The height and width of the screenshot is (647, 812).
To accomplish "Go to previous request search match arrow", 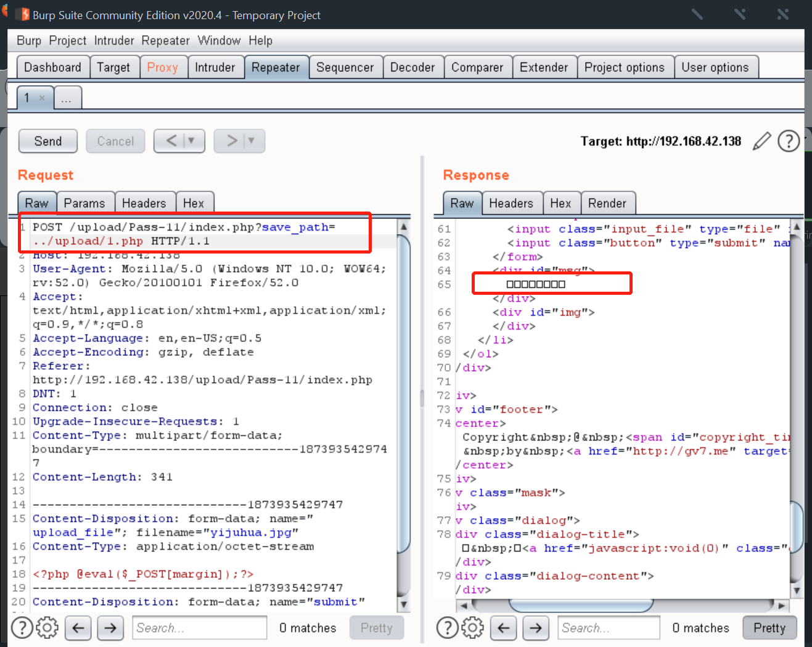I will pos(78,628).
